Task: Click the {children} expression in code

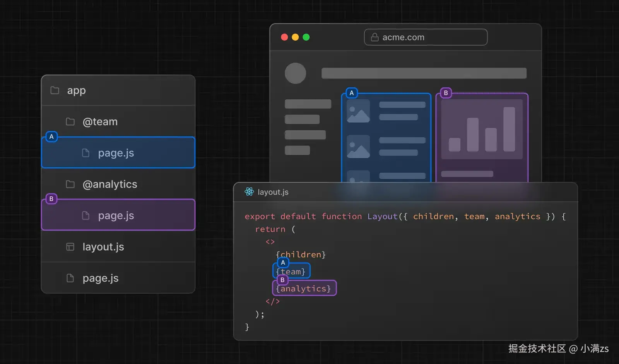Action: pos(301,255)
